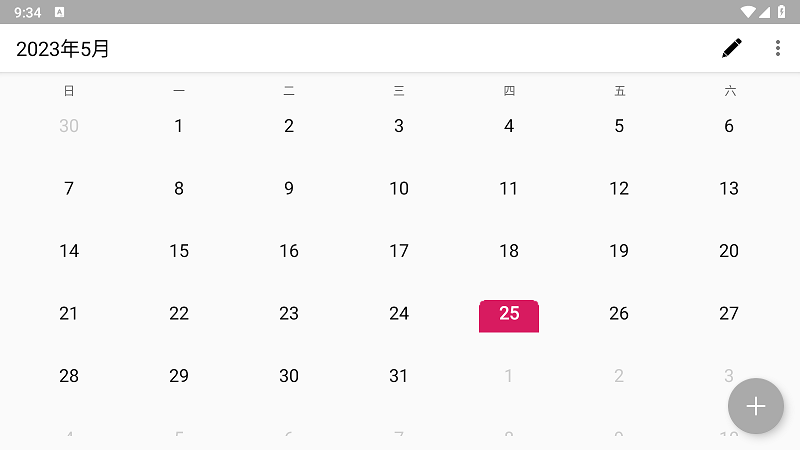
Task: Open the 2023年5月 month title
Action: click(x=63, y=49)
